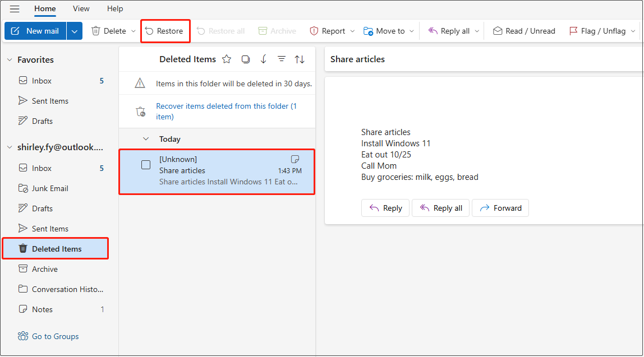Switch to the View tab
The height and width of the screenshot is (357, 644).
tap(81, 8)
